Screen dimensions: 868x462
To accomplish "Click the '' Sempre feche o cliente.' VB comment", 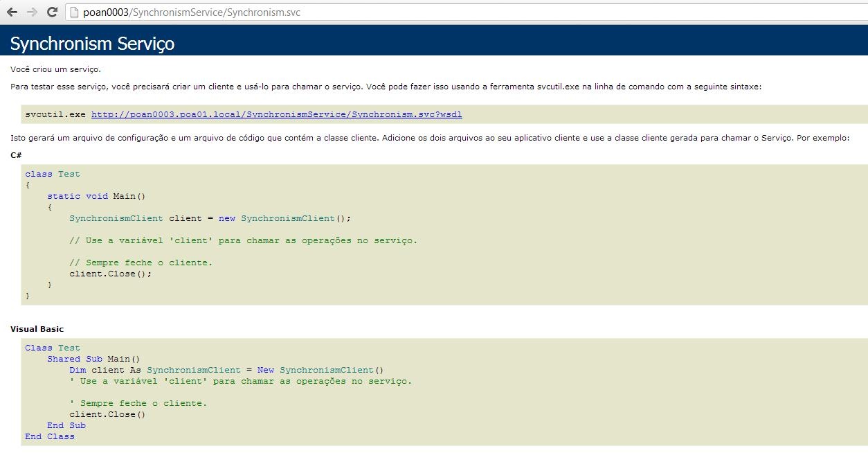I will coord(138,403).
